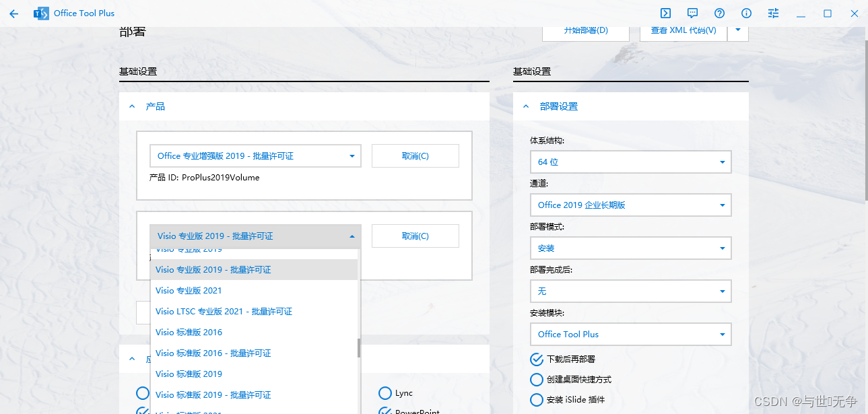Select Visio 标准版 2019 - 批量许可证
This screenshot has width=868, height=414.
pos(254,394)
